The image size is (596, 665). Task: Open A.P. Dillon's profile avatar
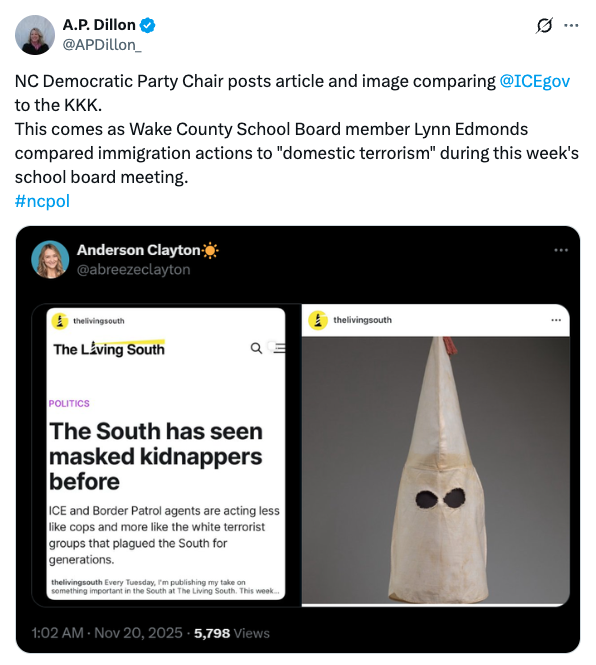(35, 35)
